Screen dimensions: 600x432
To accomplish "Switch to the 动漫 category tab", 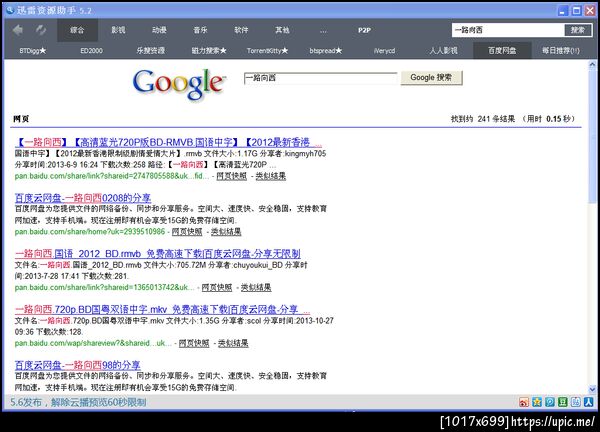I will point(159,30).
